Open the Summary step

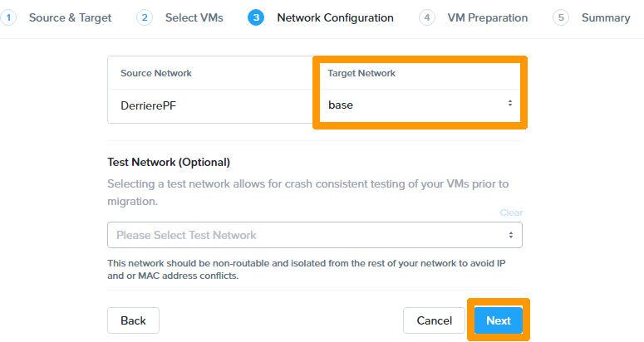(x=606, y=17)
